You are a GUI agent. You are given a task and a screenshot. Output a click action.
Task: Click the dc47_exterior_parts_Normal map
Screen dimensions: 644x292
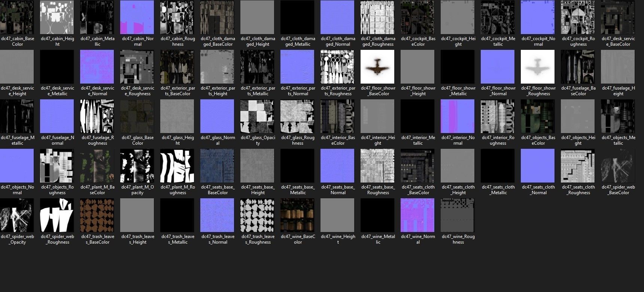point(298,67)
